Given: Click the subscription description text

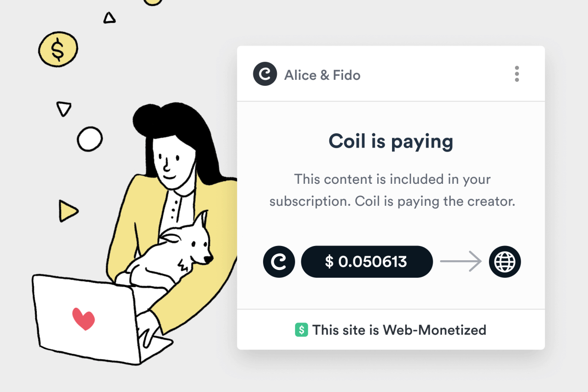Looking at the screenshot, I should 392,191.
